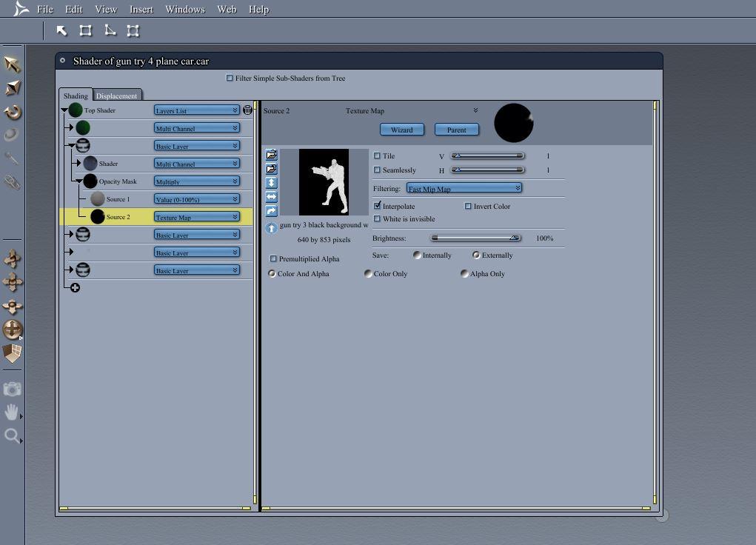Collapse the Top Shader tree node
This screenshot has height=545, width=756.
(64, 110)
